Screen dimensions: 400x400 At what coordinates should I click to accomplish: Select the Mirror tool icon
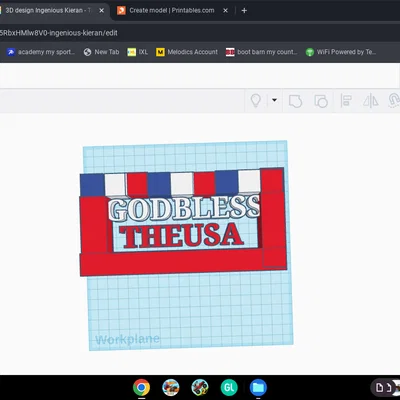coord(370,101)
